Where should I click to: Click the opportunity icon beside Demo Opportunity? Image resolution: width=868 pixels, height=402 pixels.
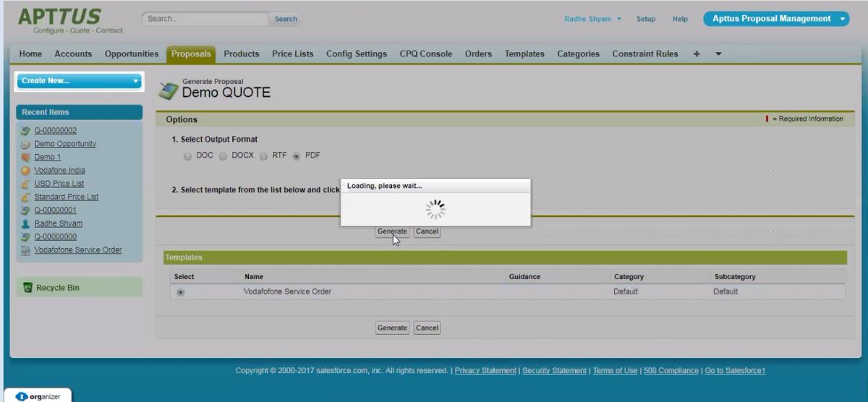pyautogui.click(x=26, y=144)
